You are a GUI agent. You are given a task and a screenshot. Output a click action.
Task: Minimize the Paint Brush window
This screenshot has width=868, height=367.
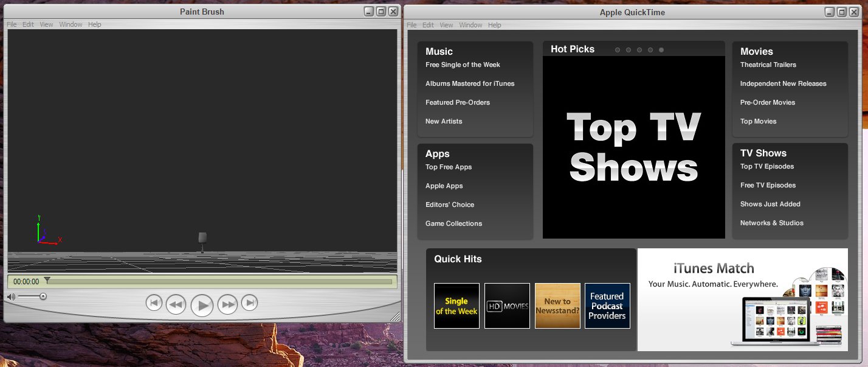tap(369, 12)
